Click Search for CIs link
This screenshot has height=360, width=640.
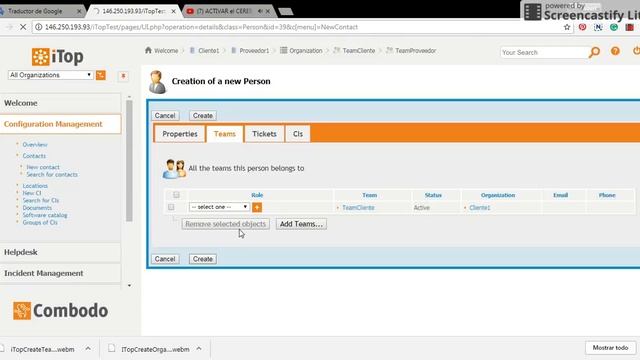pos(41,200)
